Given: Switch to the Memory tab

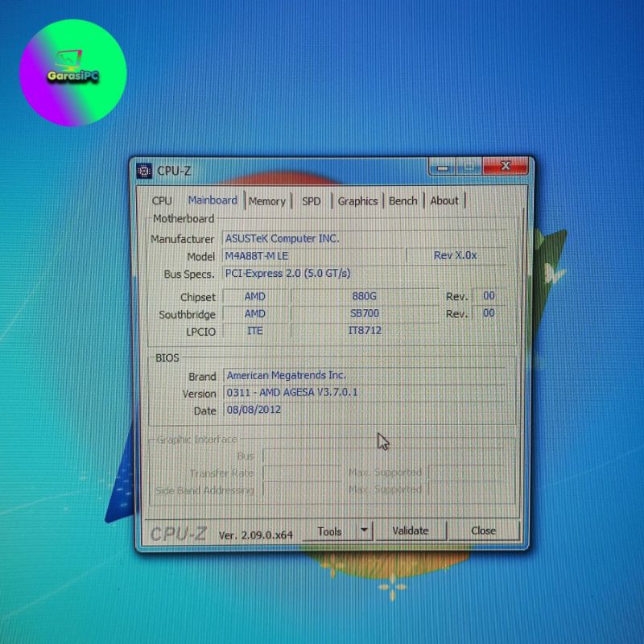Looking at the screenshot, I should (x=266, y=201).
